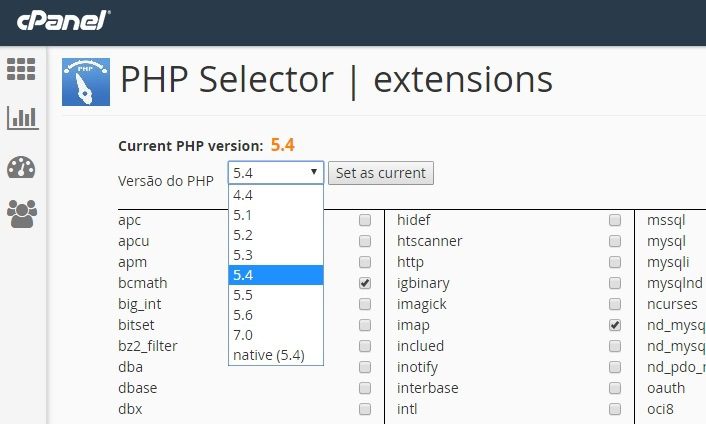The image size is (706, 424).
Task: Open the home grid icon in the sidebar
Action: point(21,69)
